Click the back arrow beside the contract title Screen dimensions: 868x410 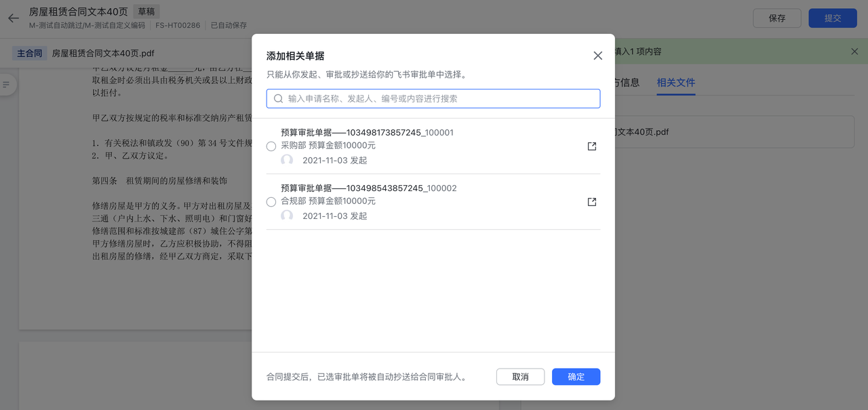(x=13, y=18)
